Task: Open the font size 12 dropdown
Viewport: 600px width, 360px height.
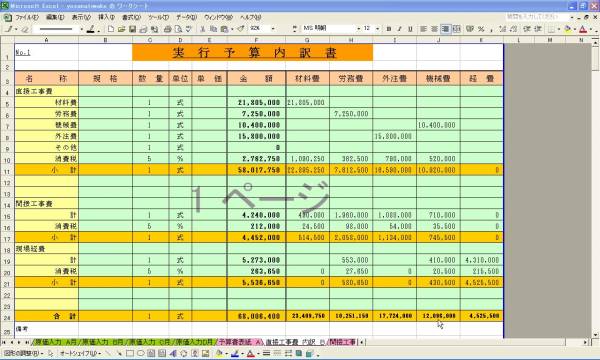Action: click(x=377, y=29)
